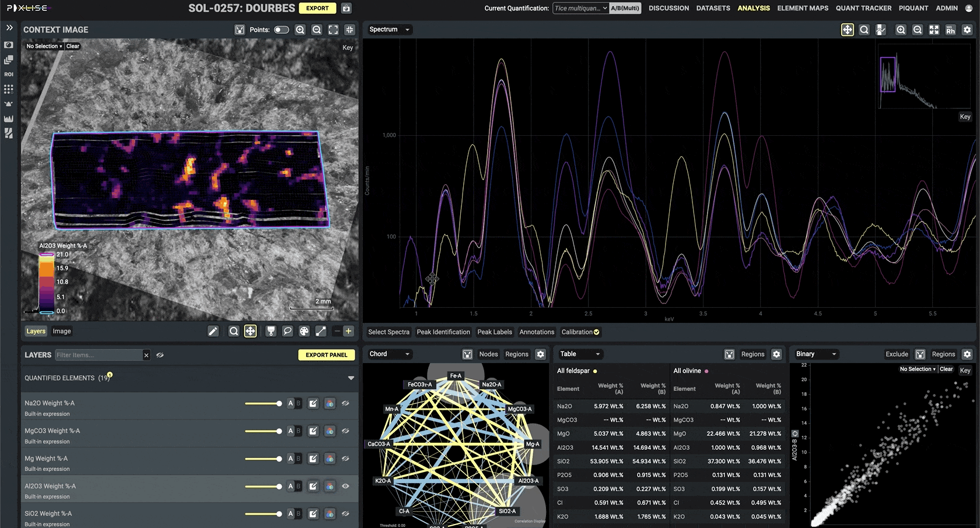The image size is (980, 528).
Task: Toggle A/B detector for Al2O3 Weight layer
Action: pyautogui.click(x=294, y=486)
